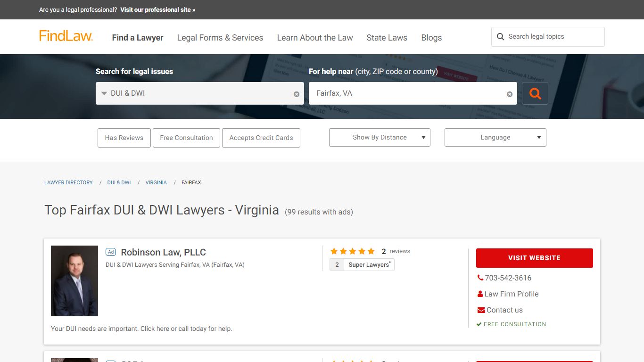Click the Robinson Law attorney photo
This screenshot has height=362, width=644.
74,281
